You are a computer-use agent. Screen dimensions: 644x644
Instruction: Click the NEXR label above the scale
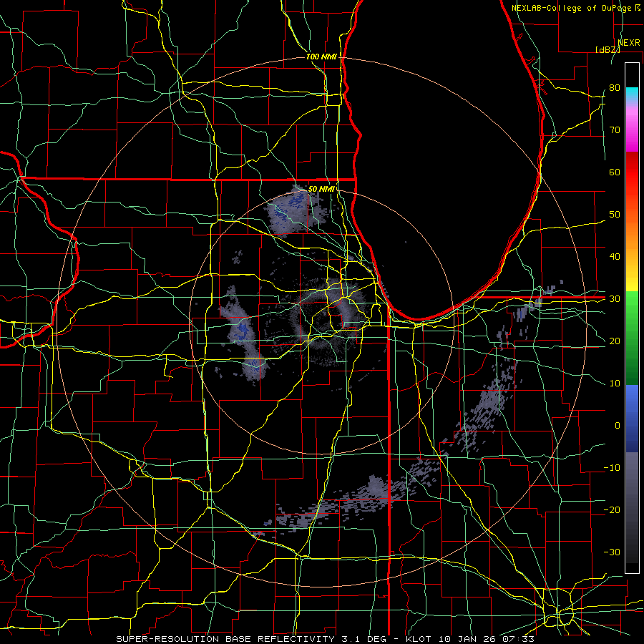(629, 43)
